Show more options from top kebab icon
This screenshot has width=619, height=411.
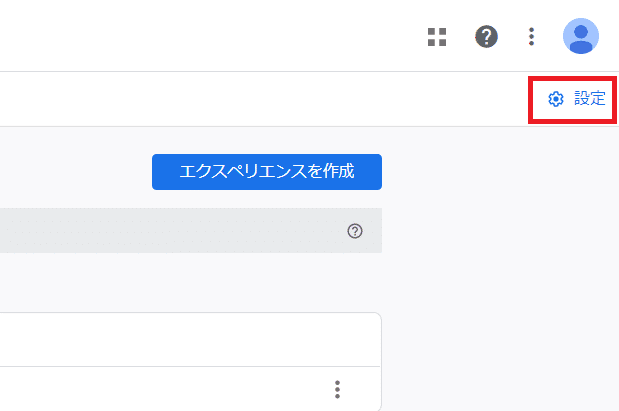coord(531,37)
